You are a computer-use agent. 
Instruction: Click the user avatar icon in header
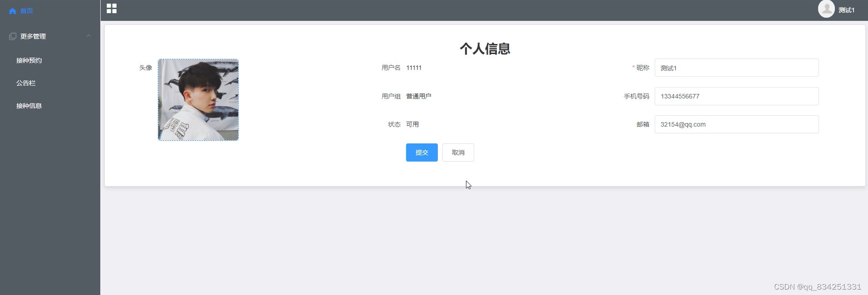click(x=826, y=9)
